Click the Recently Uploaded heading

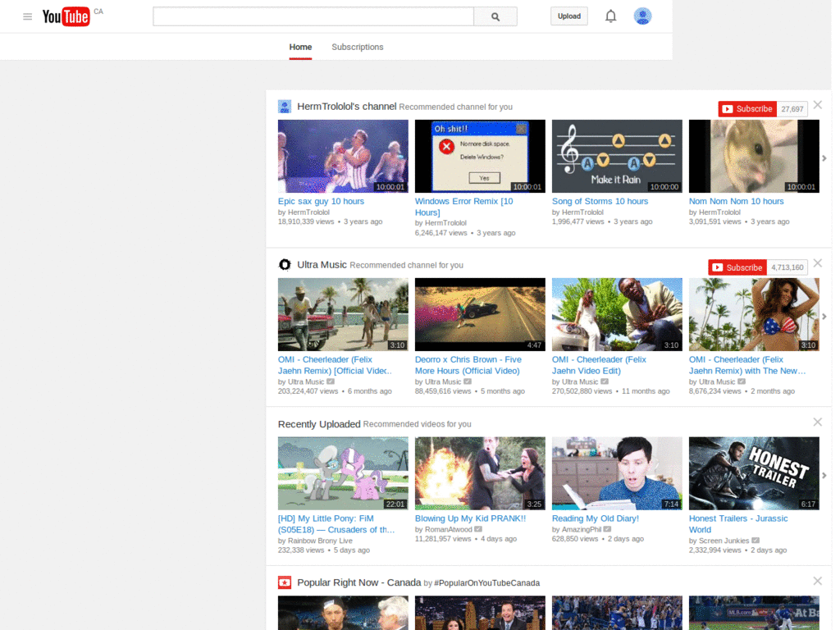point(319,424)
